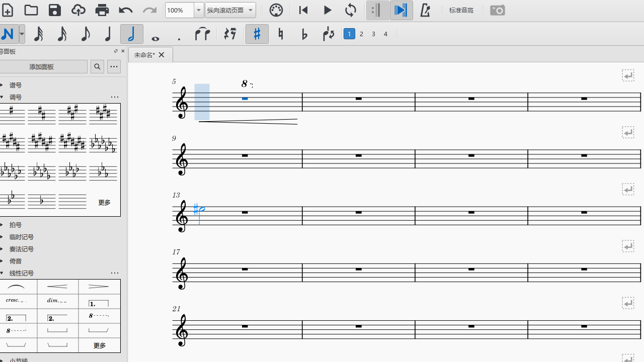Viewport: 644px width, 362px height.
Task: Apply a flat accidental
Action: [304, 34]
